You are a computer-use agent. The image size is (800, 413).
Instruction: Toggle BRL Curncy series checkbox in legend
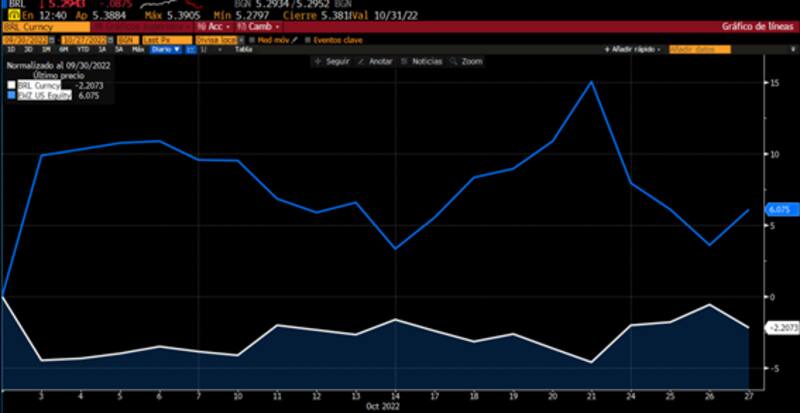tap(12, 87)
